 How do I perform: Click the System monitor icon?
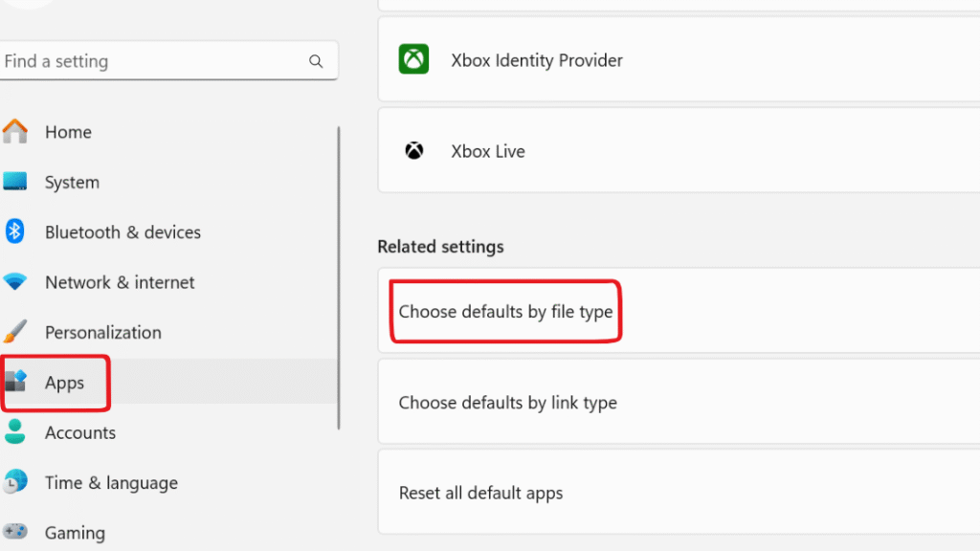tap(15, 181)
